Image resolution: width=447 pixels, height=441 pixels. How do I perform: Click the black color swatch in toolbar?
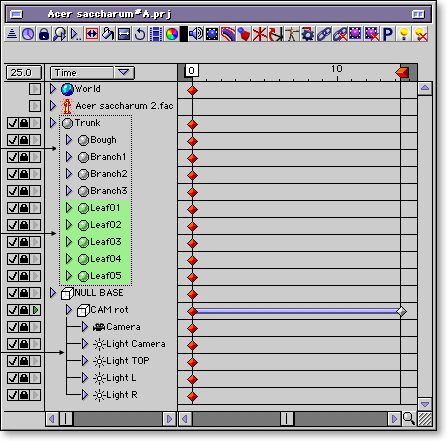tap(184, 34)
